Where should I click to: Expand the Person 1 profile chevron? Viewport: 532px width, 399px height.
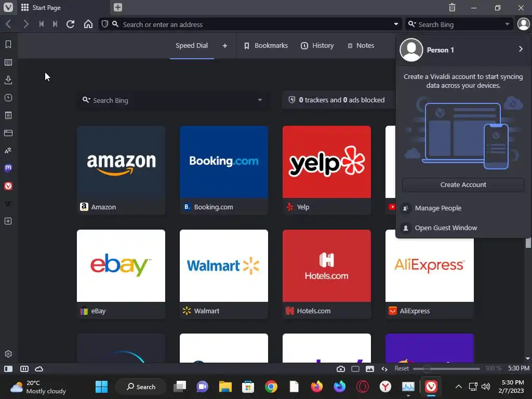coord(521,49)
